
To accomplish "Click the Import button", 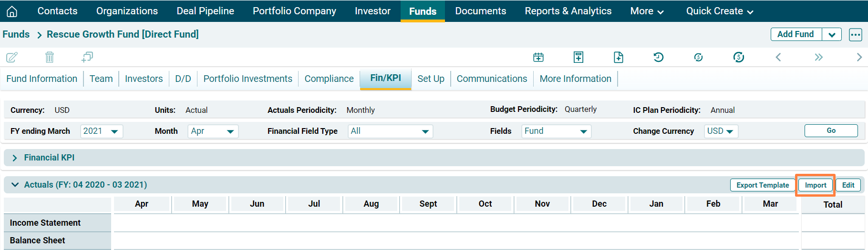I will [x=816, y=185].
